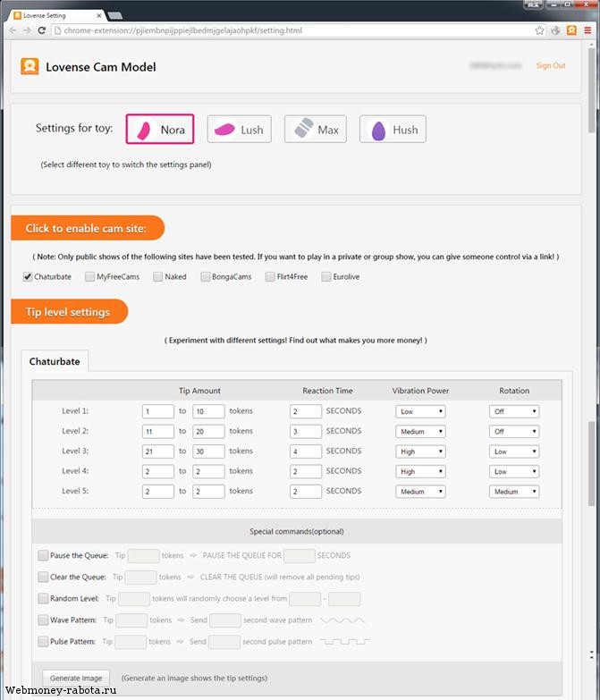The width and height of the screenshot is (600, 700).
Task: Enable the Pause the Queue command
Action: [x=43, y=555]
